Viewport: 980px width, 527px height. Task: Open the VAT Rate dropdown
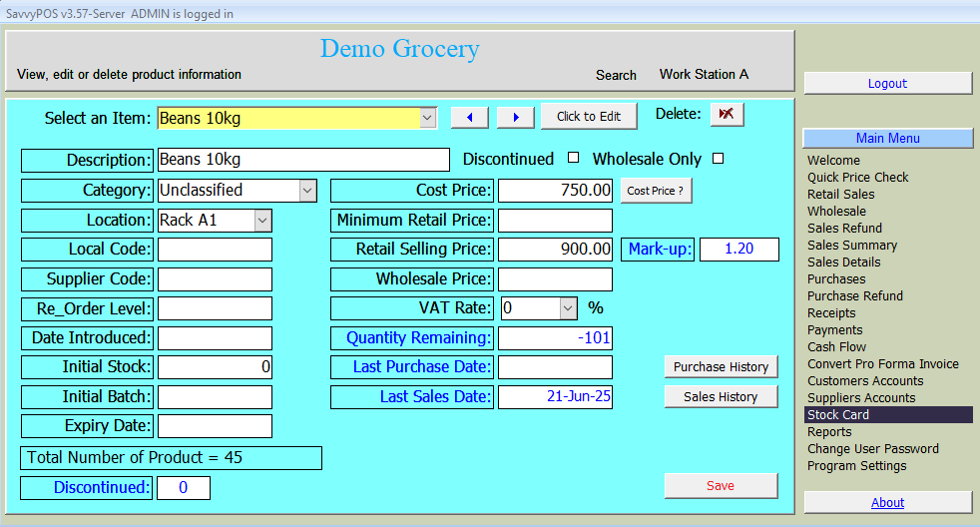coord(568,308)
